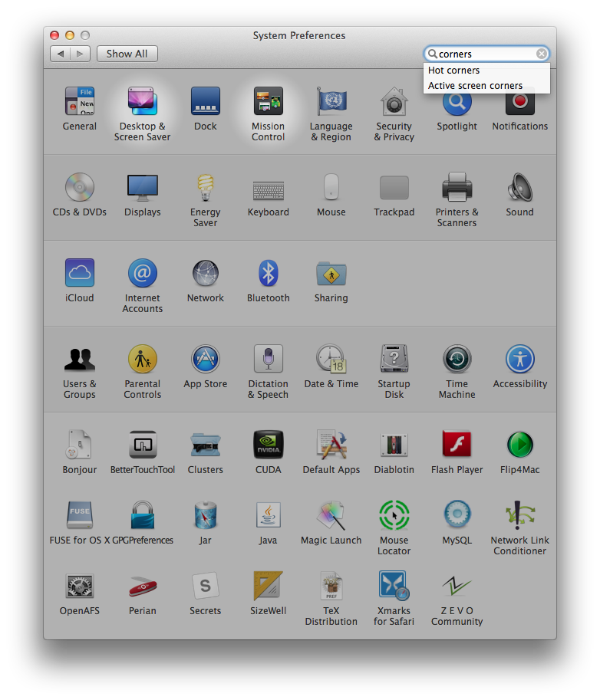Go forward with the right arrow button
The image size is (600, 700).
coord(81,54)
